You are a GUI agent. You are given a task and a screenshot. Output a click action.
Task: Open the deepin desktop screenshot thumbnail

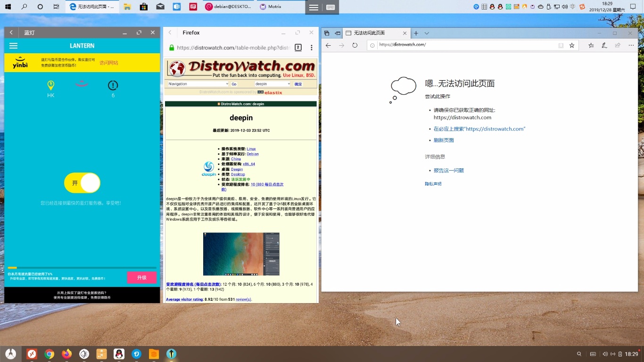point(241,254)
